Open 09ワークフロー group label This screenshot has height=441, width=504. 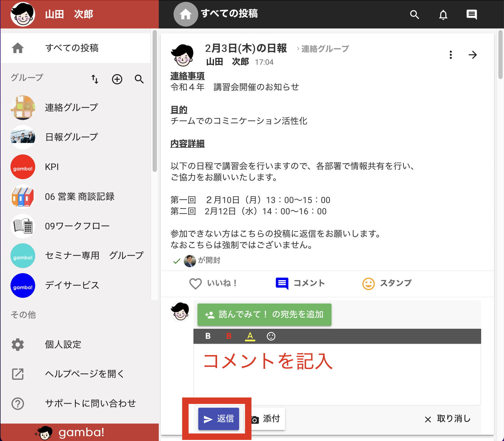[x=77, y=226]
